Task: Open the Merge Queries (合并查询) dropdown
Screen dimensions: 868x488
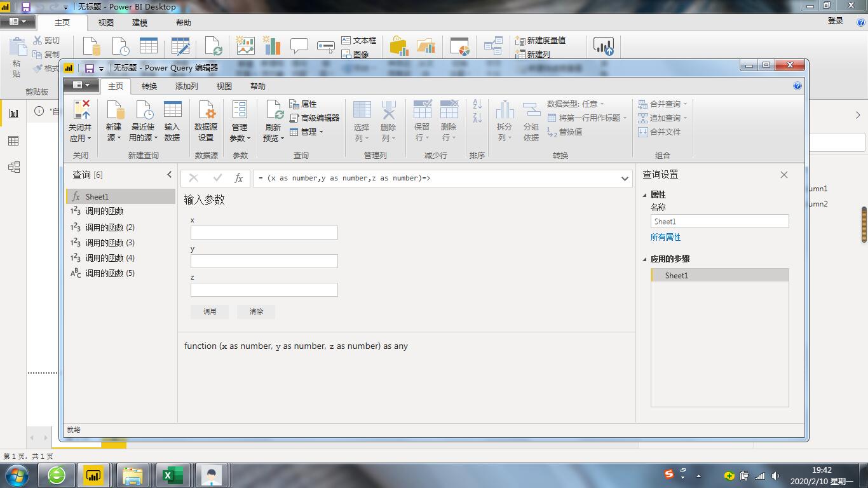Action: click(x=663, y=104)
